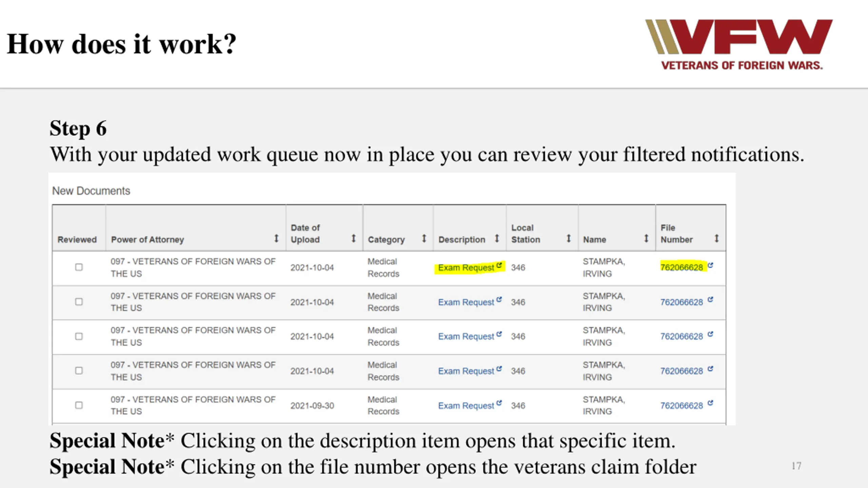Click the sort icon on Power of Attorney column

pos(276,239)
